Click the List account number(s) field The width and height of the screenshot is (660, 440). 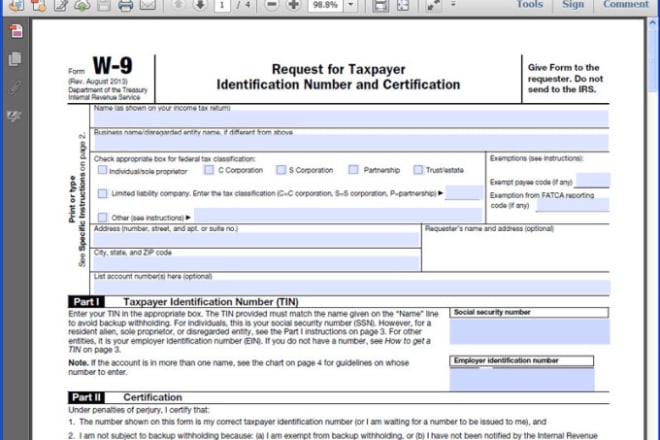click(351, 288)
